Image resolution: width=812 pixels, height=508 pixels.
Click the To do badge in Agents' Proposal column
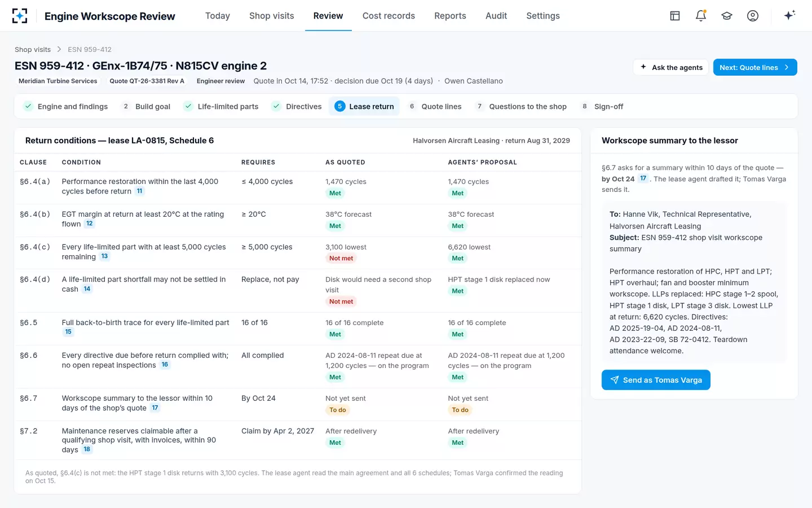[460, 410]
